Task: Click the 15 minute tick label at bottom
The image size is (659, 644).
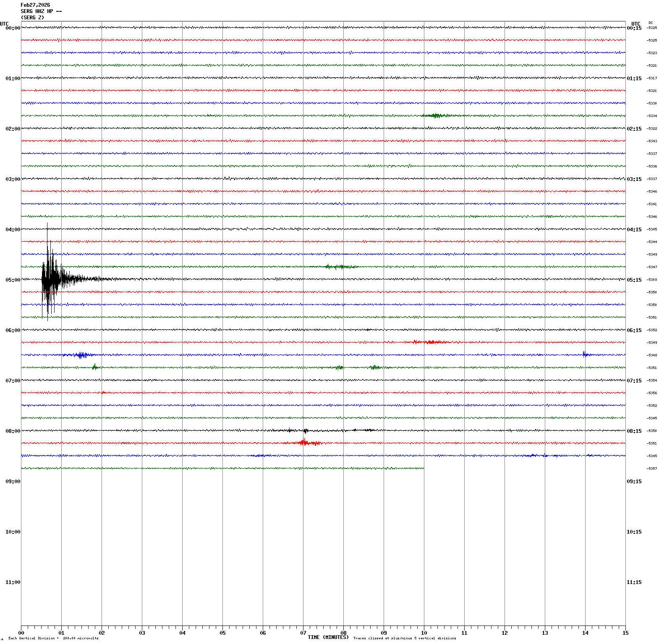Action: [625, 633]
